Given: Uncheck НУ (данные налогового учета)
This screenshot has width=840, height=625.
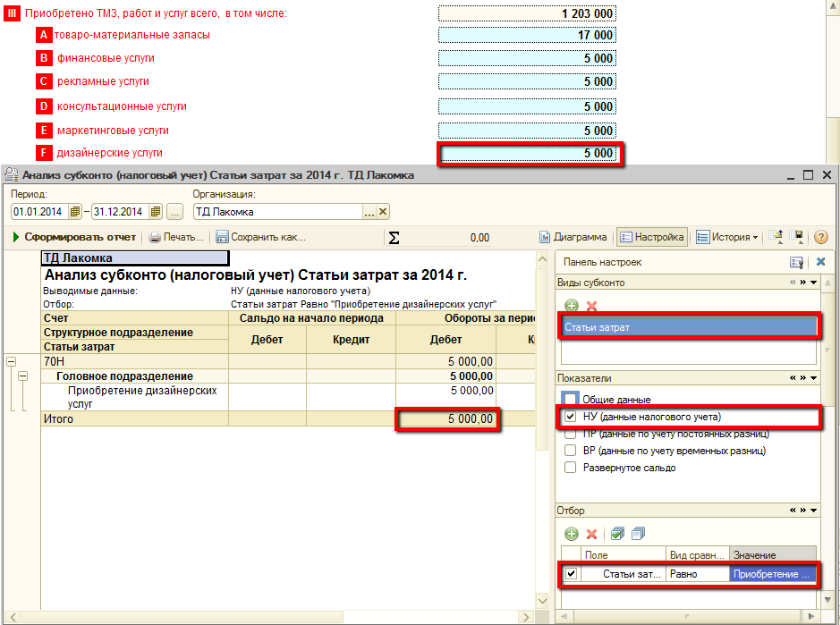Looking at the screenshot, I should (570, 417).
